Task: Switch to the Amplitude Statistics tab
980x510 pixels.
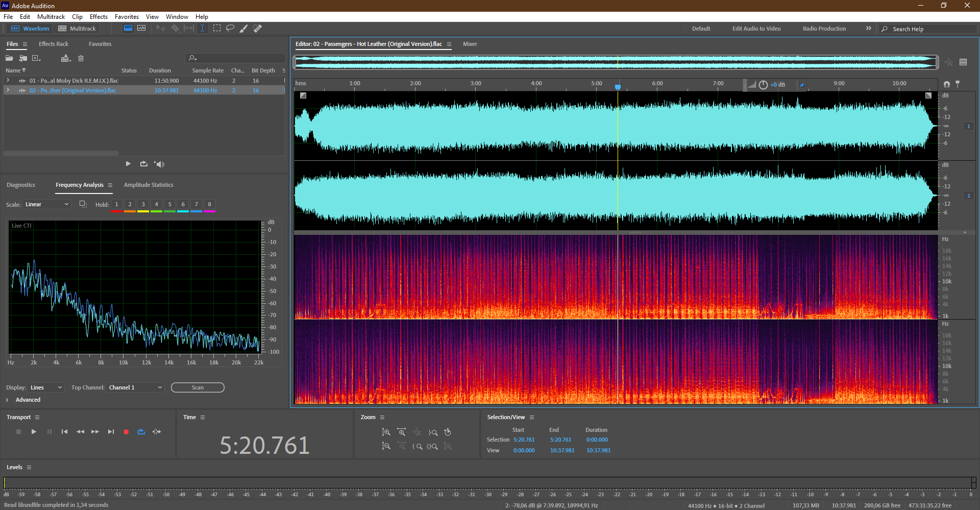Action: [x=149, y=185]
